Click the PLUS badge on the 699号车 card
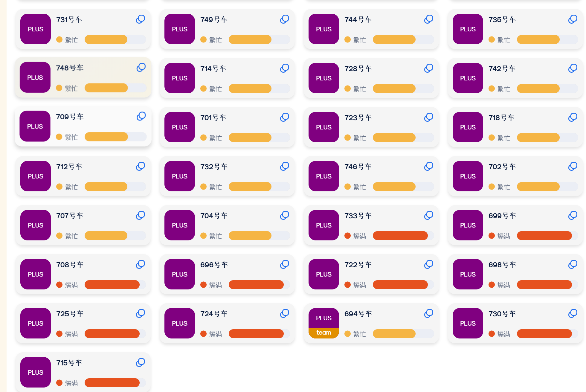Viewport: 586px width, 392px height. [x=468, y=225]
